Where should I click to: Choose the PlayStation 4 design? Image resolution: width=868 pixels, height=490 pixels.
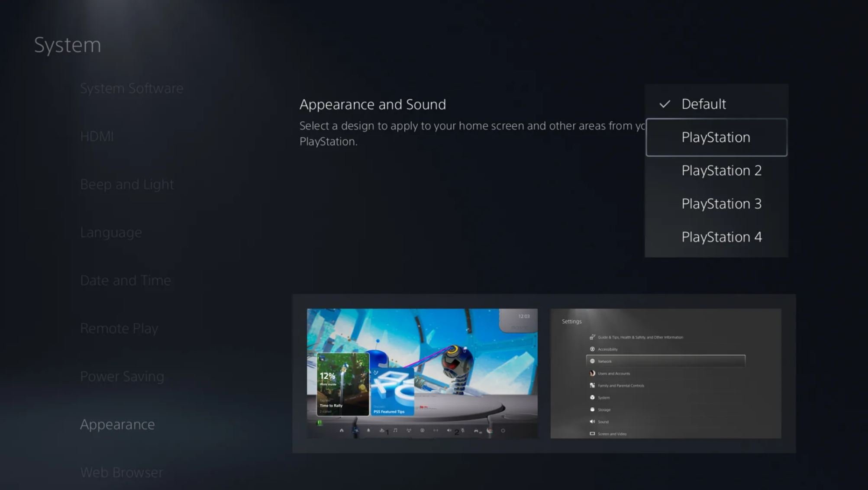(721, 237)
